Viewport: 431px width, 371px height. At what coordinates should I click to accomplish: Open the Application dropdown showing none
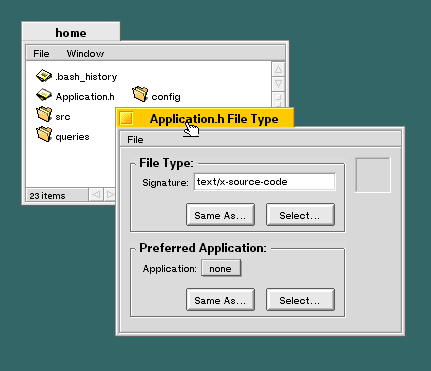(x=221, y=268)
